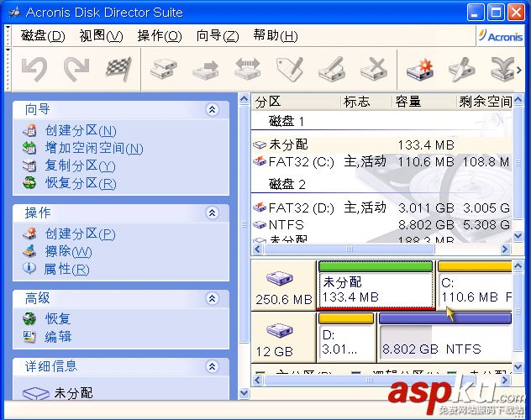Click the format partition brush icon
This screenshot has width=531, height=420.
click(332, 69)
